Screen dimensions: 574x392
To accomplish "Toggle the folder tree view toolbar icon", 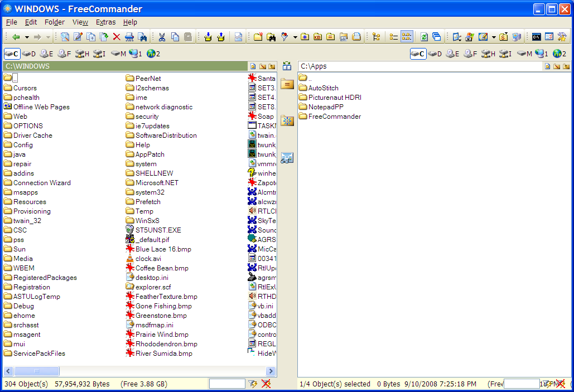I will click(x=377, y=37).
